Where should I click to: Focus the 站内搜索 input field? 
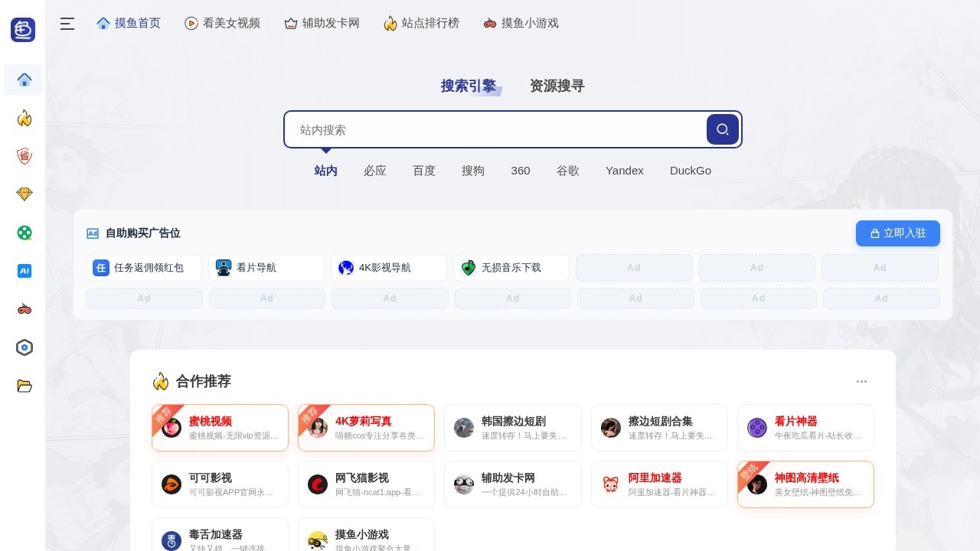pyautogui.click(x=495, y=129)
